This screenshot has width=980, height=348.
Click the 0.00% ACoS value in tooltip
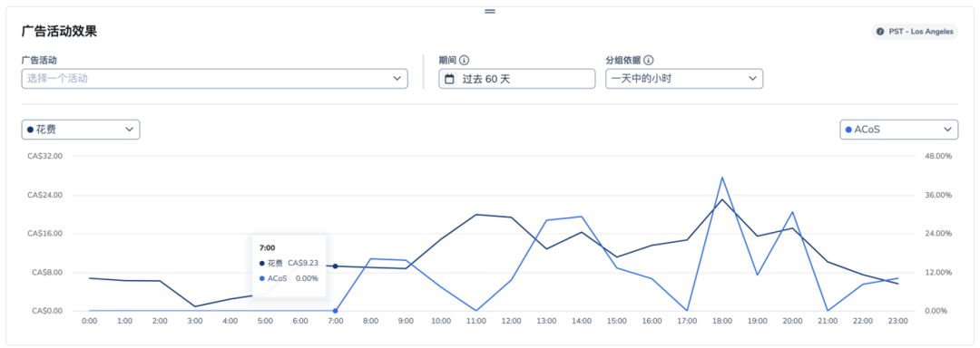tap(307, 278)
